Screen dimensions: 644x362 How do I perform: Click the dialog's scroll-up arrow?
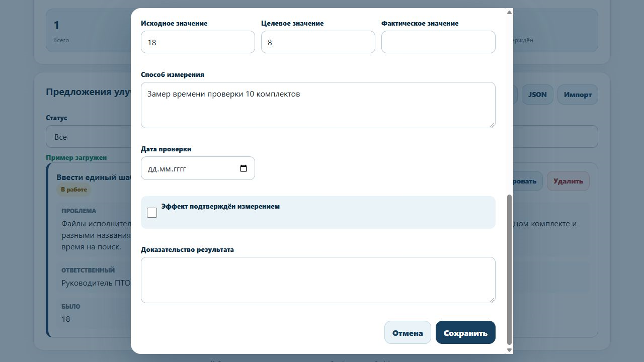tap(509, 12)
